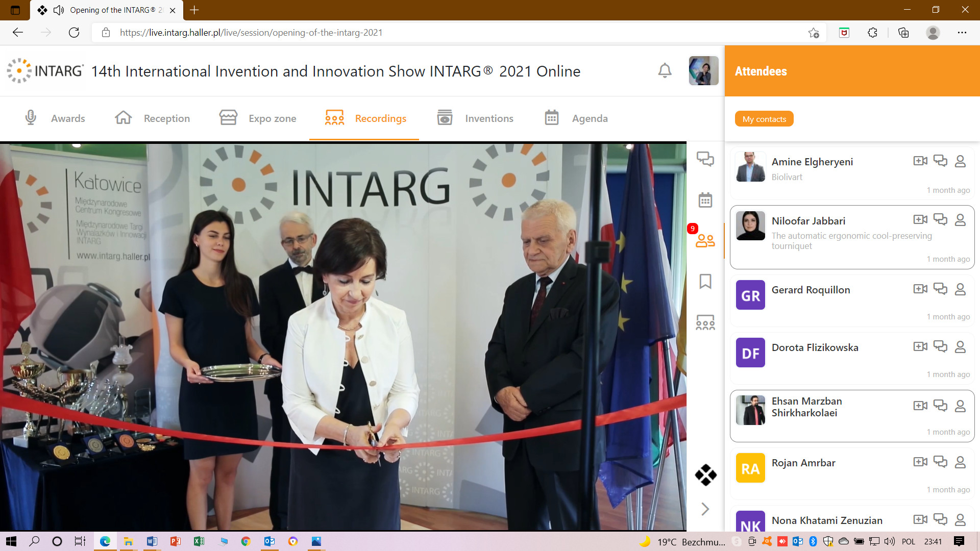Image resolution: width=980 pixels, height=551 pixels.
Task: Click the GR avatar of Gerard Roquillon
Action: (750, 295)
